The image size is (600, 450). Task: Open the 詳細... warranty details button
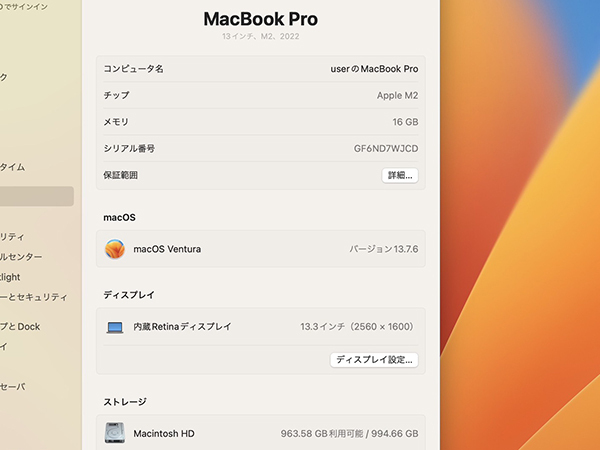400,175
